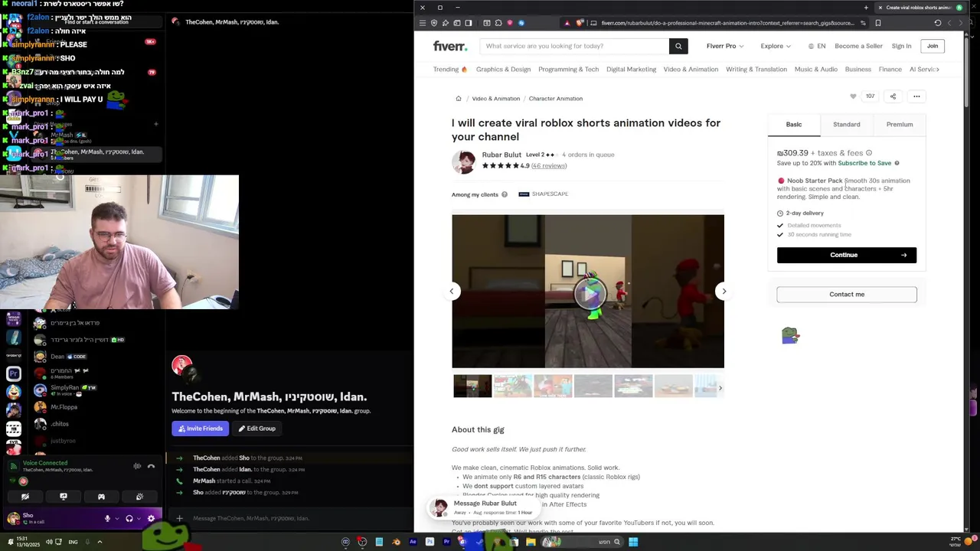Open the 46 reviews link
Screen dimensions: 980x551
coord(549,166)
